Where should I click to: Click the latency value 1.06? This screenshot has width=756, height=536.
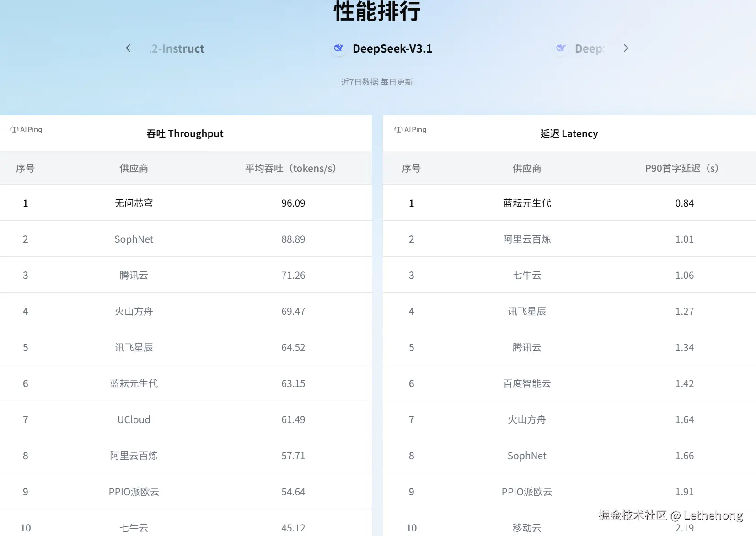(x=685, y=275)
